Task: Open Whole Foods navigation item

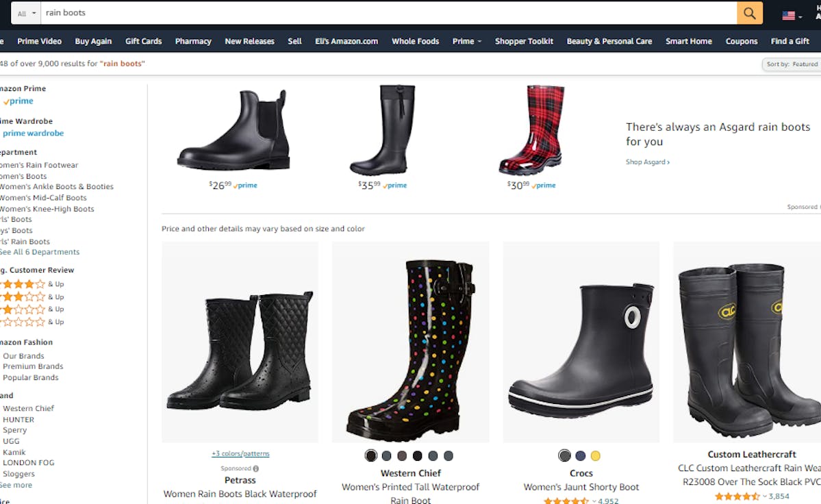Action: click(415, 41)
